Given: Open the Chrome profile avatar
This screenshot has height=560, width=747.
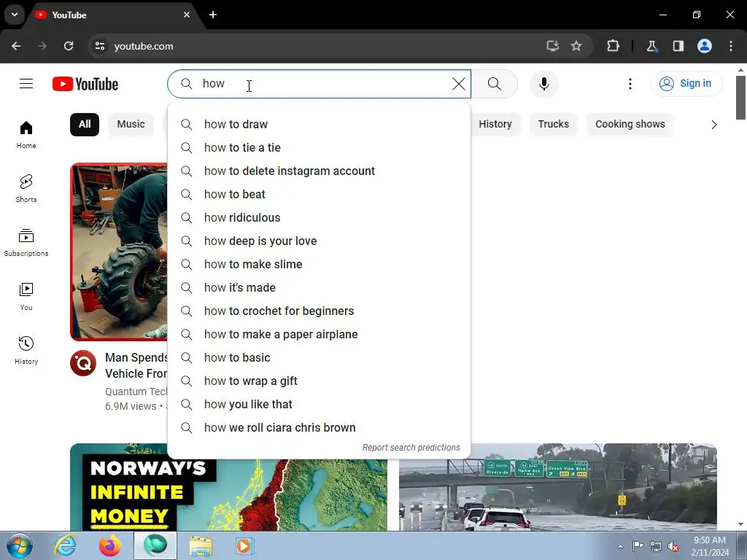Looking at the screenshot, I should (705, 46).
